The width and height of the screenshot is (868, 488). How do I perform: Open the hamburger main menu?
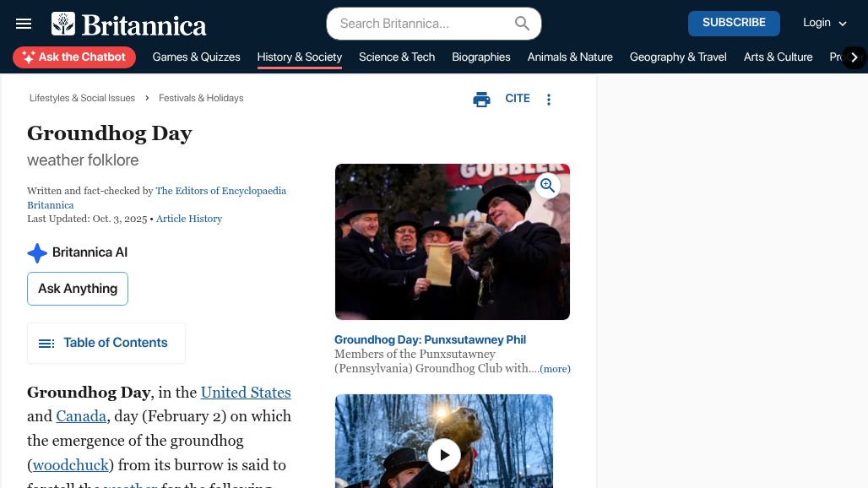click(24, 24)
